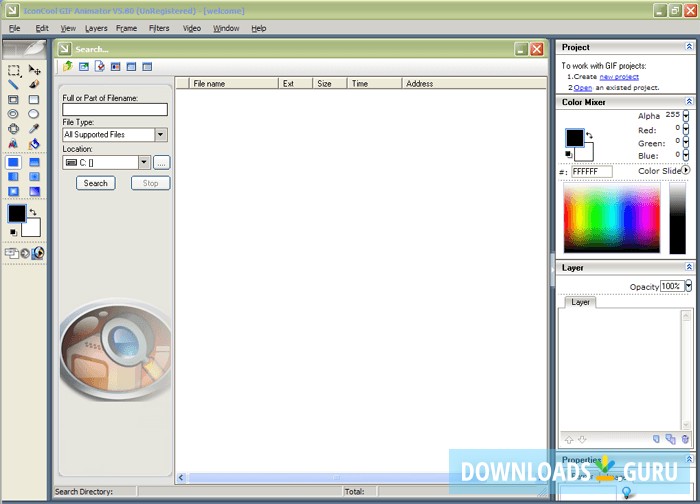Open the Opacity 100% dropdown
Image resolution: width=700 pixels, height=504 pixels.
pos(688,286)
